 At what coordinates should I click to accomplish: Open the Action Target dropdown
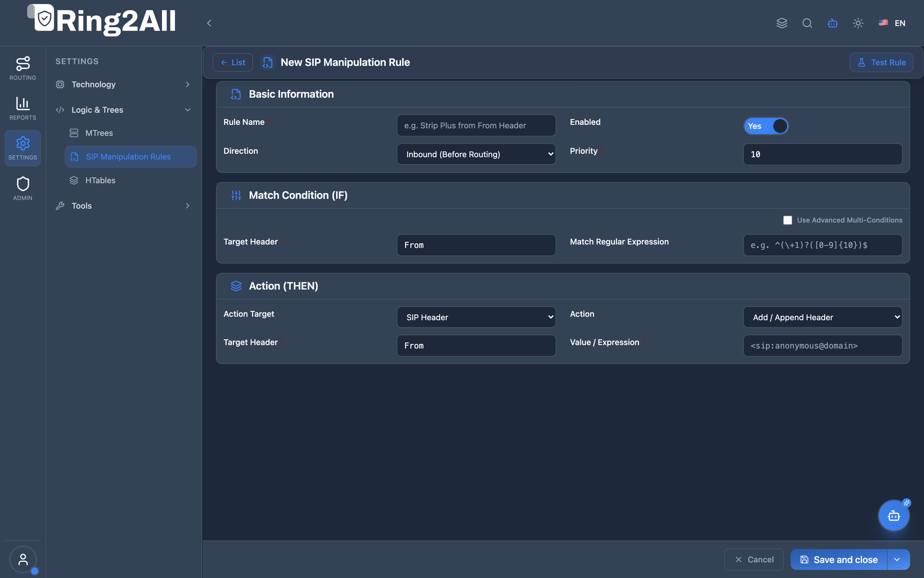coord(476,317)
